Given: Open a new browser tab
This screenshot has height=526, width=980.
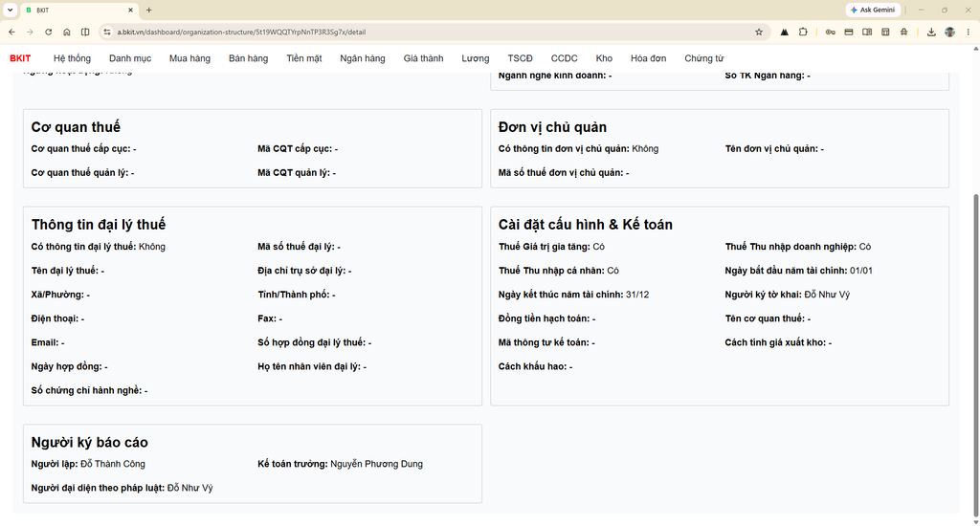Looking at the screenshot, I should click(148, 10).
